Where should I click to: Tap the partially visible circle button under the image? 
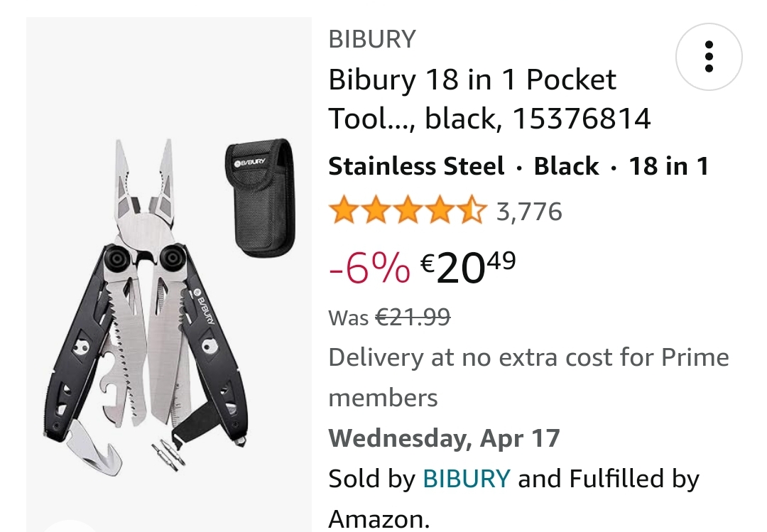coord(71,527)
